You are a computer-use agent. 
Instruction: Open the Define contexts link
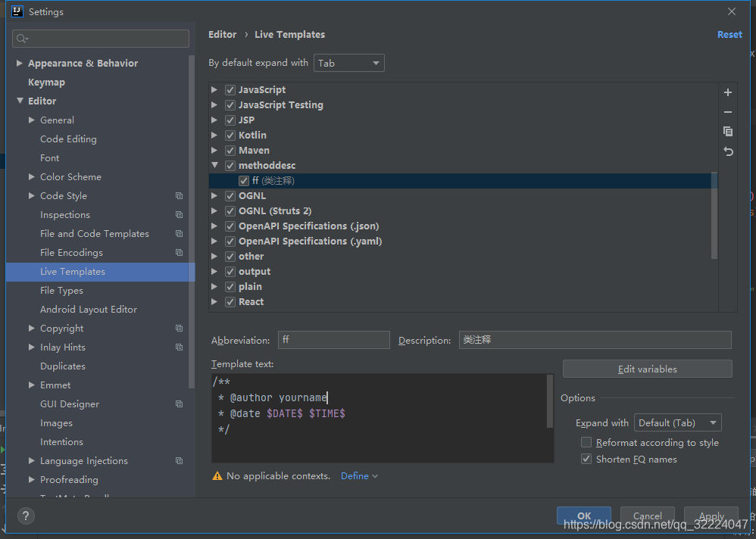click(x=359, y=476)
